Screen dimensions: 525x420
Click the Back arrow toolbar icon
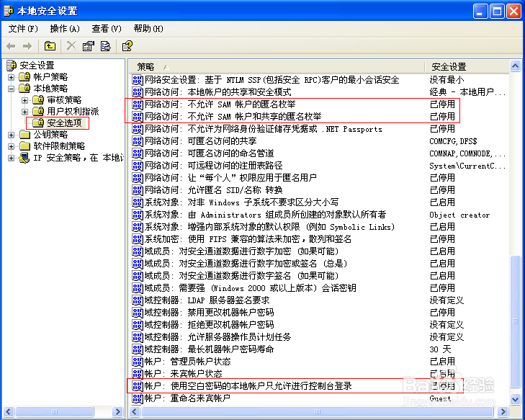pos(11,46)
